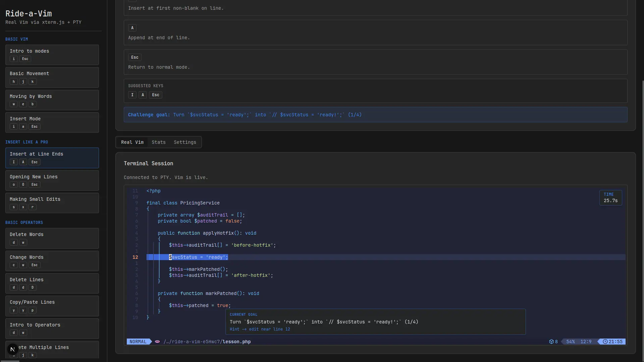Click 'Connected to PTY. Vim is live.' status
Screen dimensions: 644x362
(x=166, y=177)
